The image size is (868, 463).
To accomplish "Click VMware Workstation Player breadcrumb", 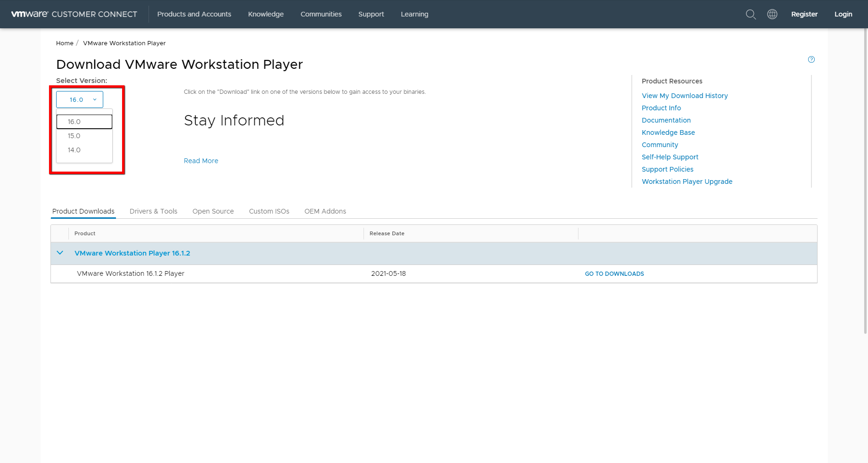I will click(x=124, y=43).
